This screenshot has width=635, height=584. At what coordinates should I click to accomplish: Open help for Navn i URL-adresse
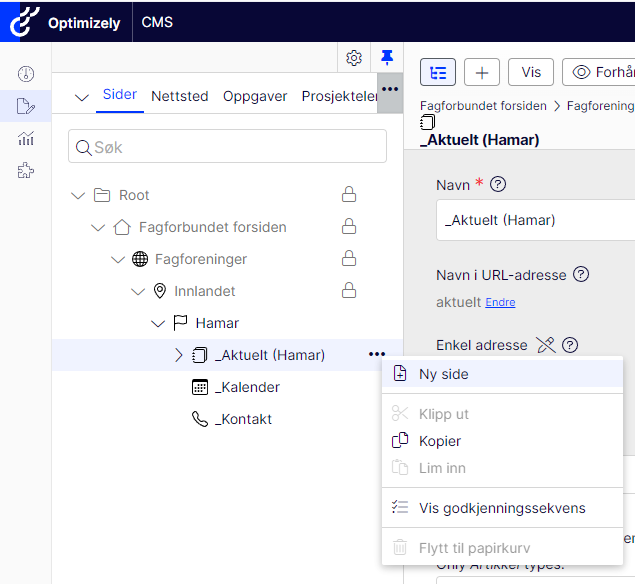[580, 274]
